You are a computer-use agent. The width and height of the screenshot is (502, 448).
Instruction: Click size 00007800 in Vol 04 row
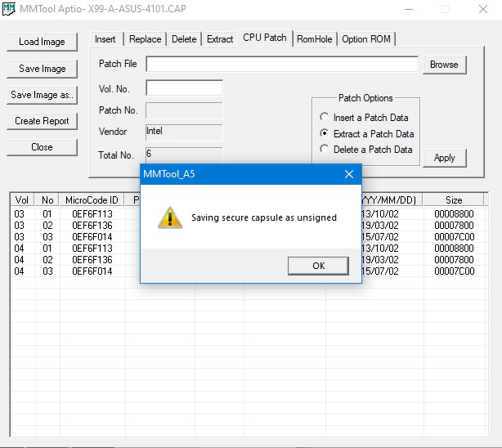click(x=454, y=260)
